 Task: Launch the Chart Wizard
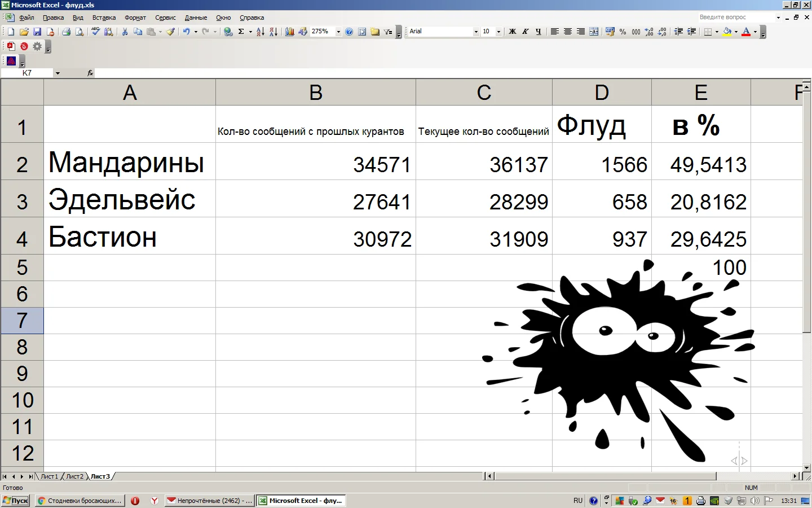coord(290,32)
